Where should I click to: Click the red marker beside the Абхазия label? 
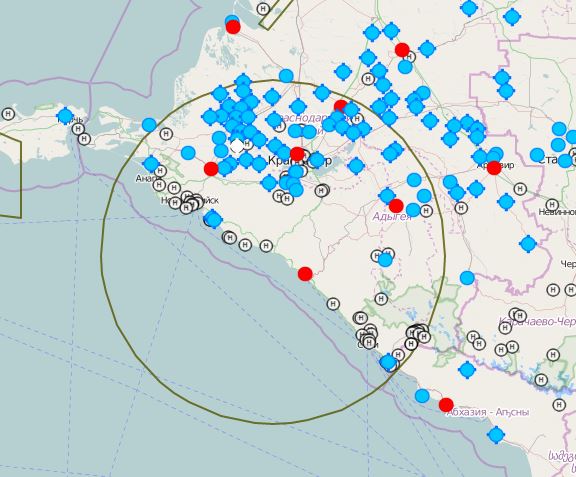click(446, 405)
